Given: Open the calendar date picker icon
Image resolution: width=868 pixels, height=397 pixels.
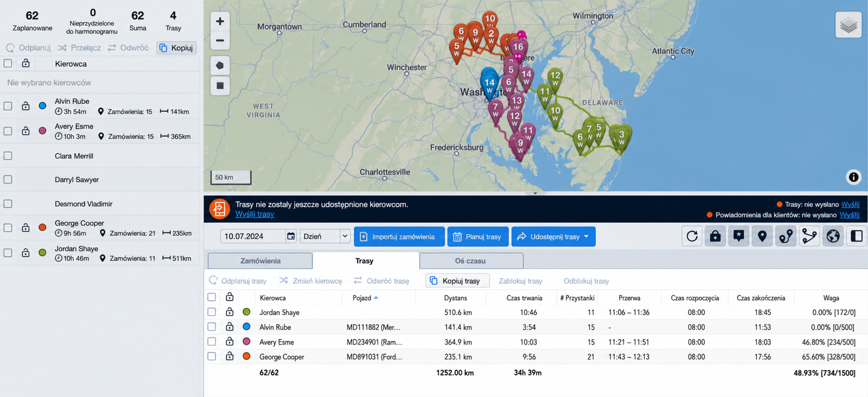Looking at the screenshot, I should tap(291, 236).
